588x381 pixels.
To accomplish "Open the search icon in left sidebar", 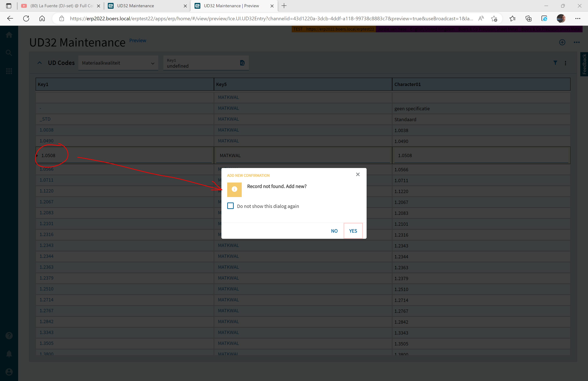I will pyautogui.click(x=9, y=53).
